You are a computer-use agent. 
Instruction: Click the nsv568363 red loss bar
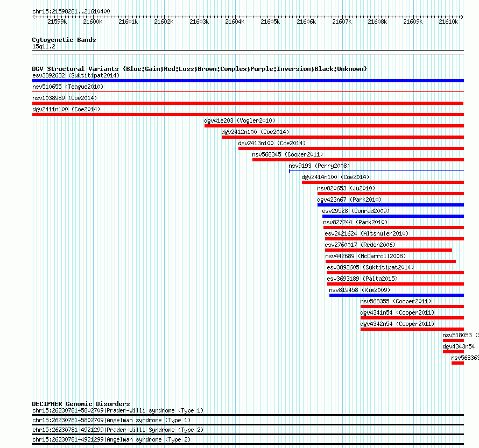click(457, 363)
